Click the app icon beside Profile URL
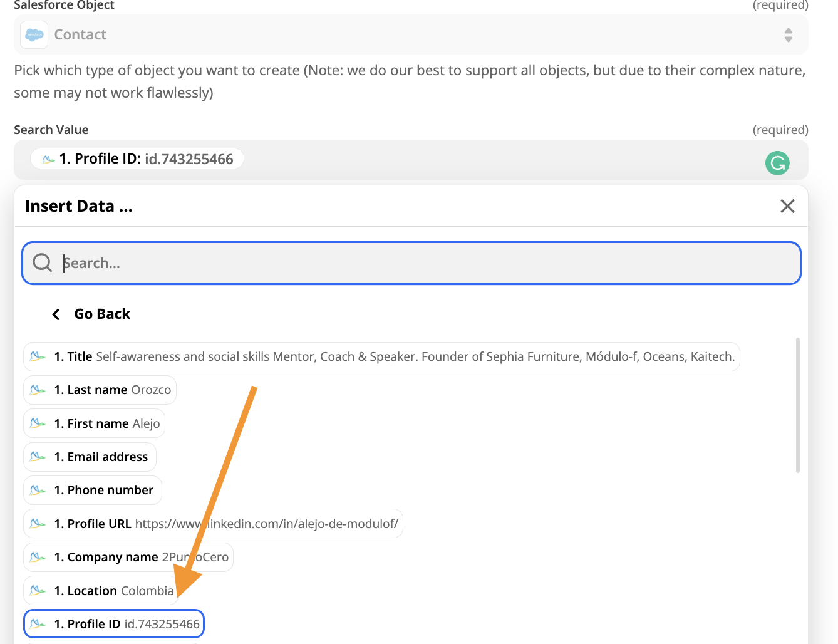This screenshot has width=838, height=644. point(38,524)
